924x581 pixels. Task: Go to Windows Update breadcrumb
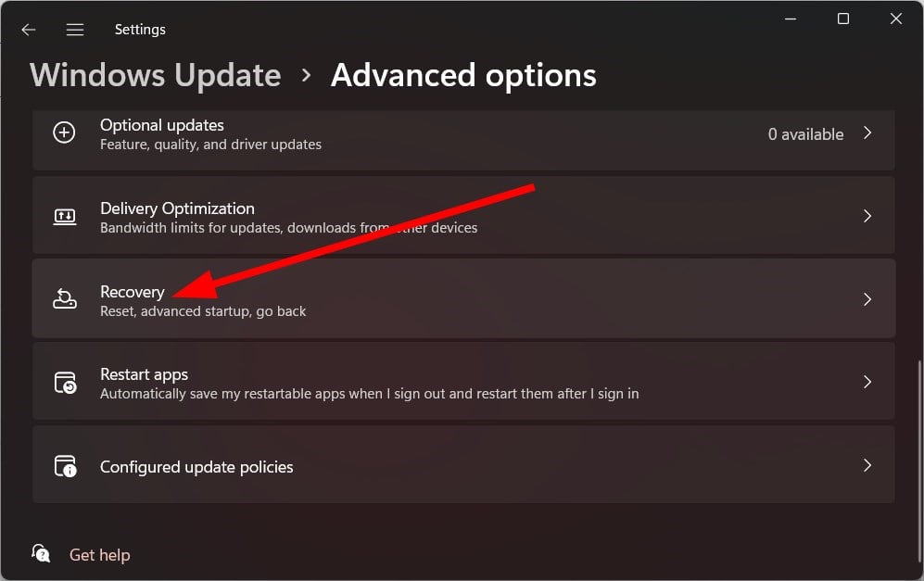tap(156, 75)
